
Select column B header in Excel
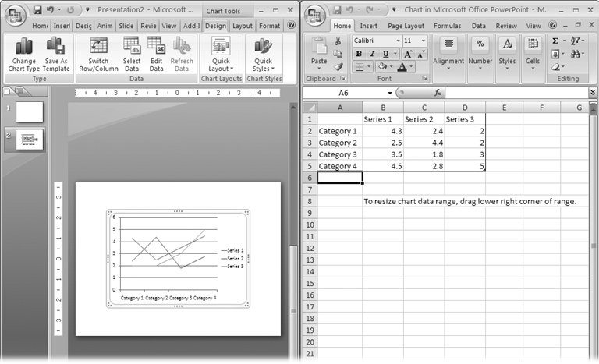[x=383, y=108]
